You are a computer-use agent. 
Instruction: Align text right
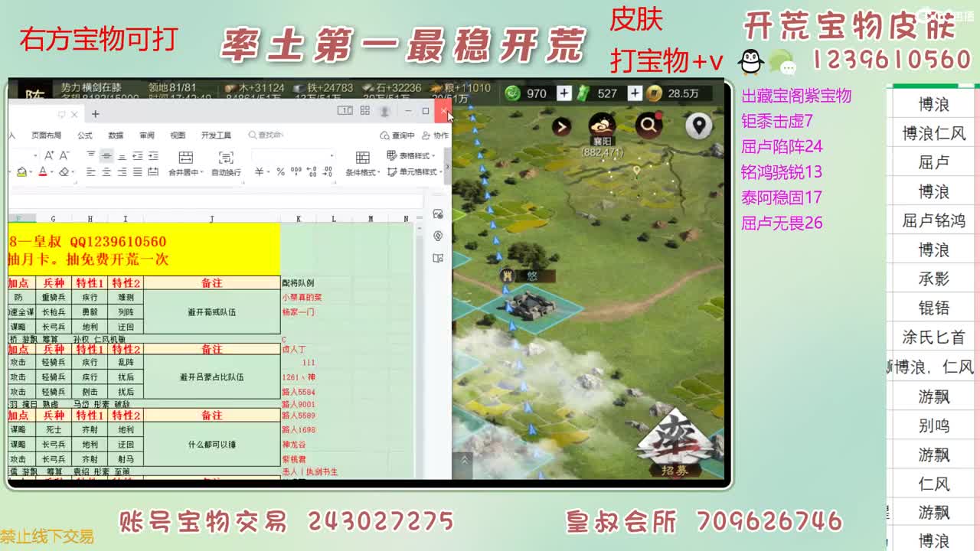(122, 172)
